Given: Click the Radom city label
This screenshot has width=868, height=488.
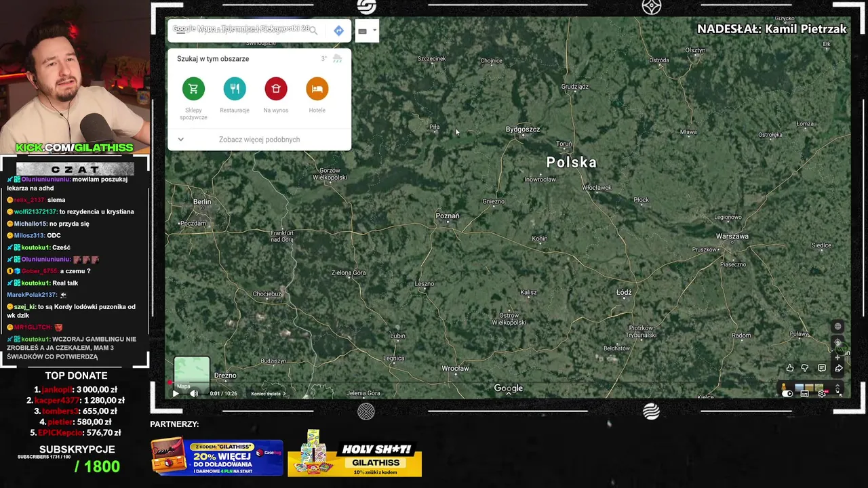Looking at the screenshot, I should [x=741, y=335].
